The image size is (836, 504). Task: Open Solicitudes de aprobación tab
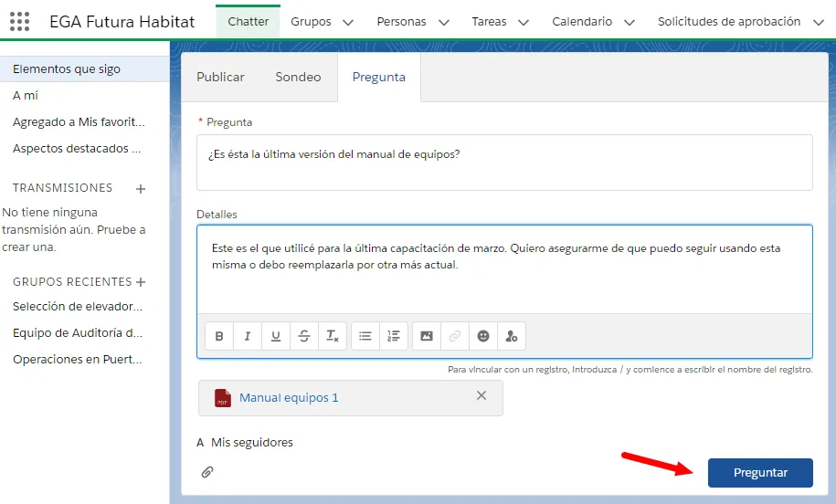(x=729, y=22)
